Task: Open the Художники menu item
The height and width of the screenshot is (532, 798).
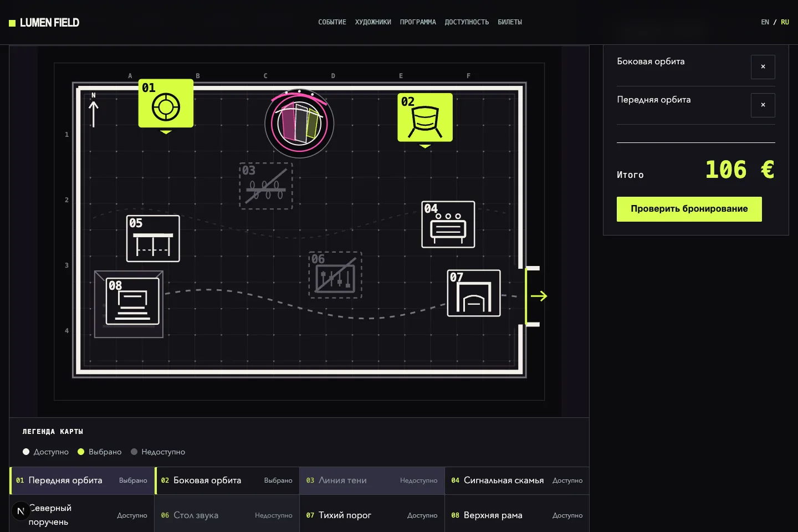Action: click(x=373, y=22)
